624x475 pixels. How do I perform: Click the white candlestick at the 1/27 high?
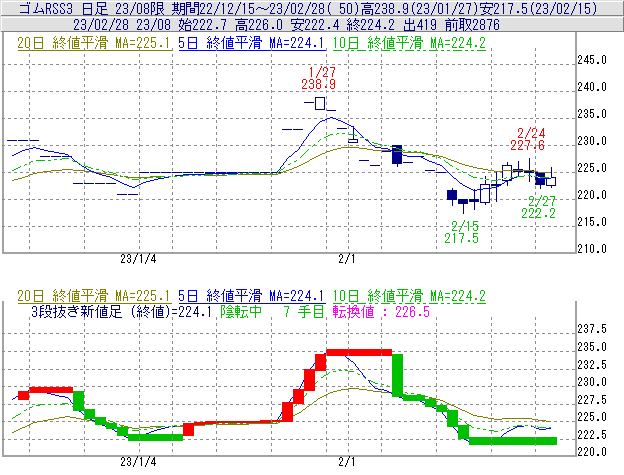click(x=320, y=103)
